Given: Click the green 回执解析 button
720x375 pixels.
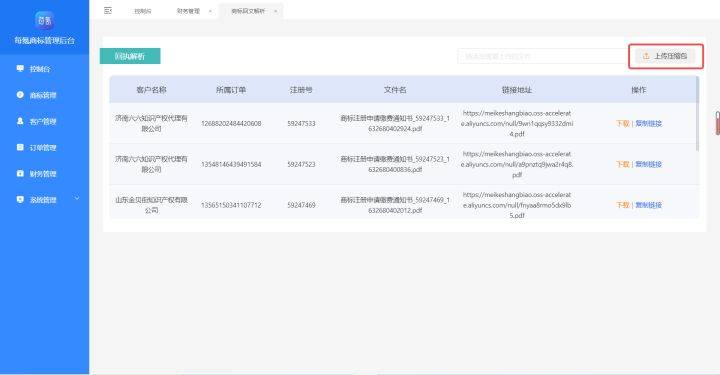Looking at the screenshot, I should (x=130, y=56).
